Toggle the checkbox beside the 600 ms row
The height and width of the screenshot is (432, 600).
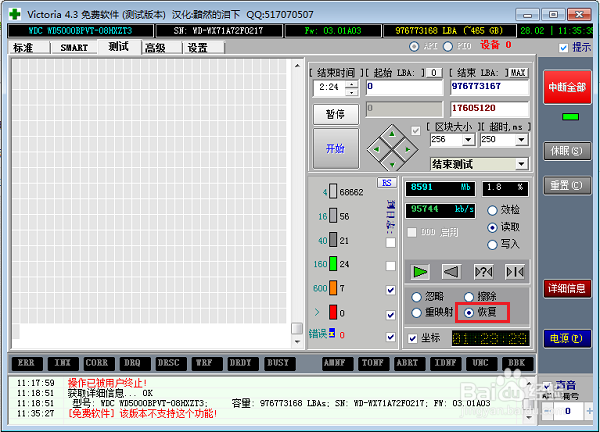tap(390, 290)
